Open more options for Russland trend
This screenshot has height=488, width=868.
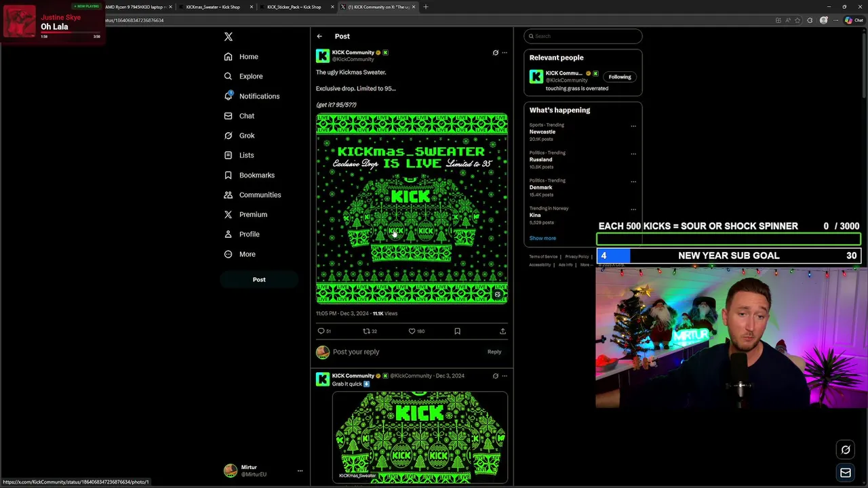coord(633,154)
